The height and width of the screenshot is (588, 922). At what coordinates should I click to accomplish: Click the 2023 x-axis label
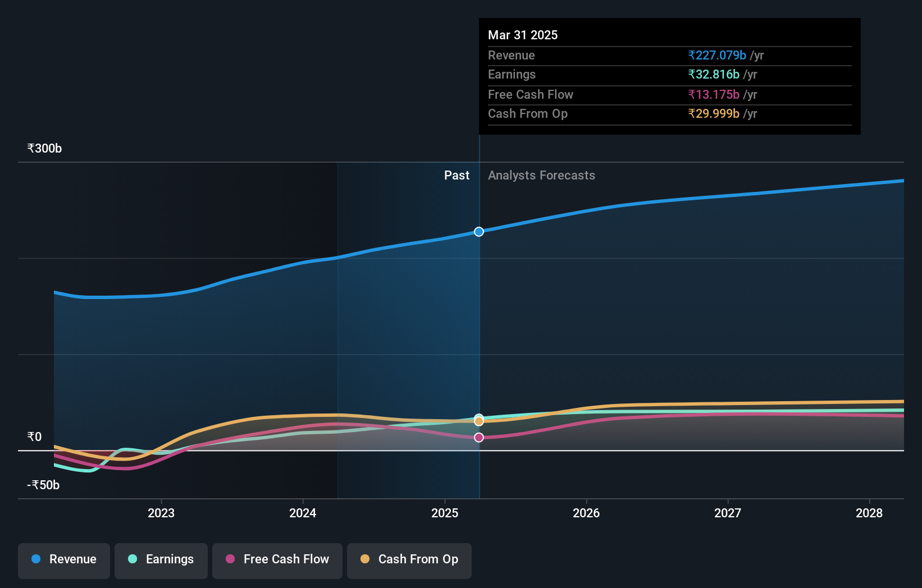coord(161,513)
